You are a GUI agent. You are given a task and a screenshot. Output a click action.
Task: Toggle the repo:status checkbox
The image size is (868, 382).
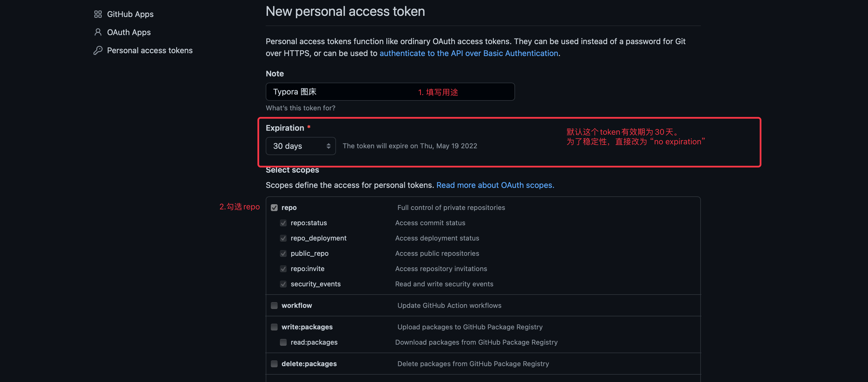click(x=283, y=223)
